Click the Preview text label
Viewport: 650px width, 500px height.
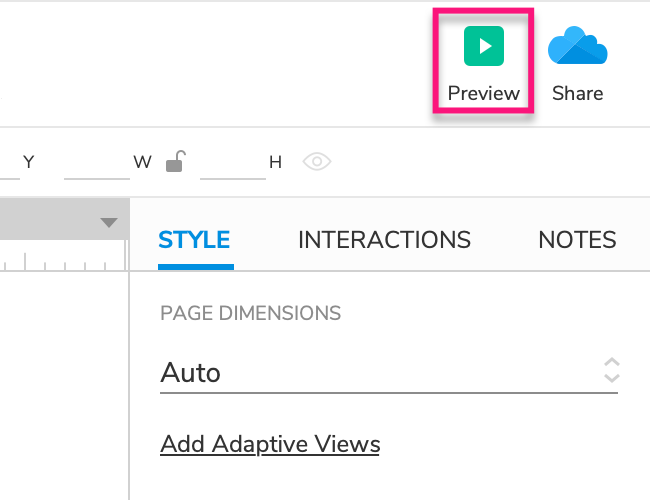click(x=484, y=94)
